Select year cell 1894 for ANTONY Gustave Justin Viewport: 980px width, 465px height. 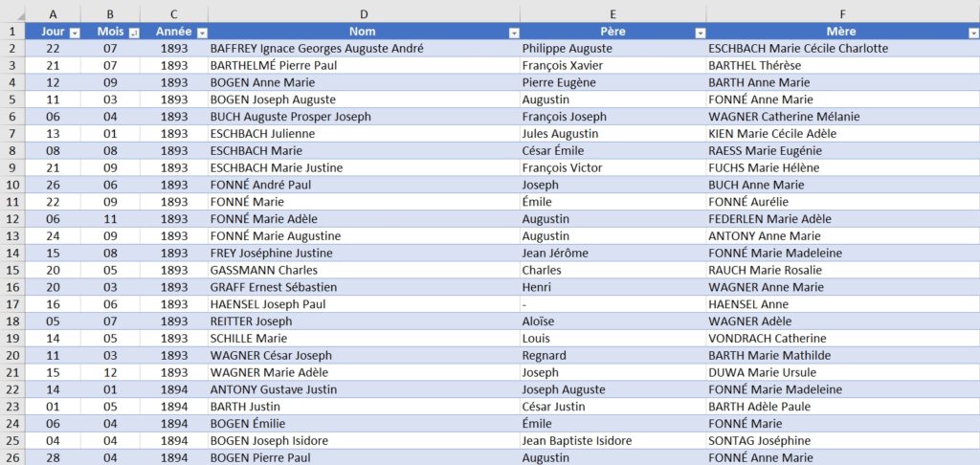174,389
